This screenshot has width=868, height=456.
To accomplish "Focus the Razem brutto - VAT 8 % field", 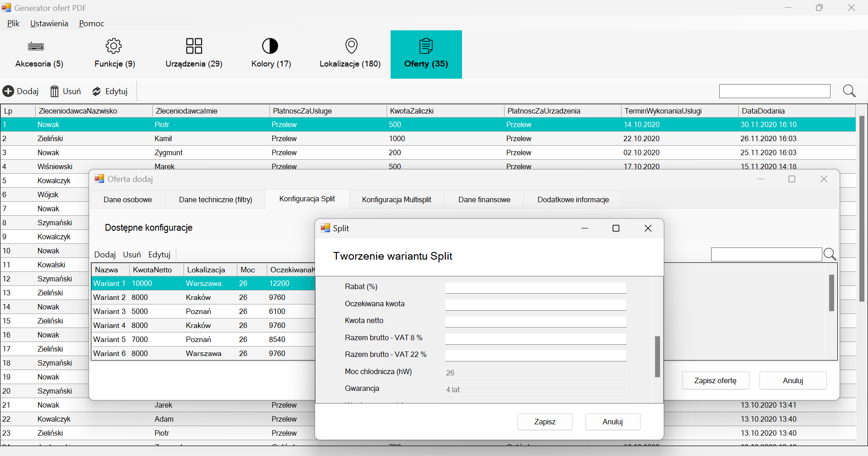I will [x=536, y=339].
